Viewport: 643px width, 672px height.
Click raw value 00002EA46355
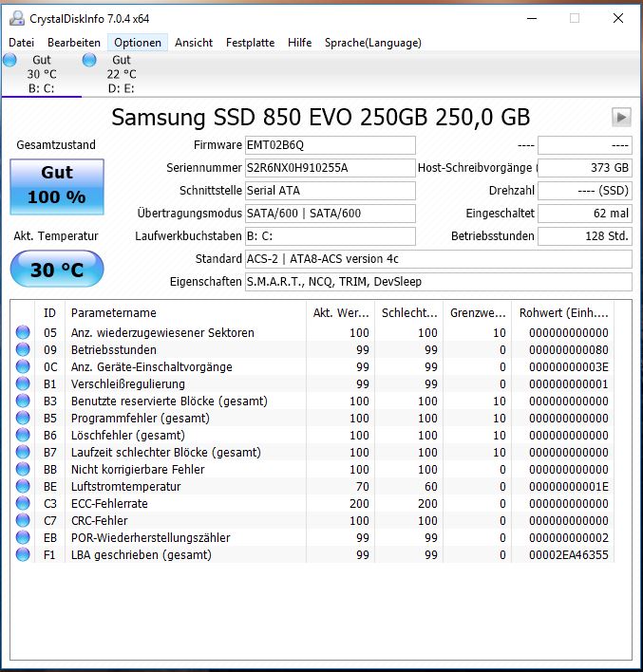[x=568, y=554]
